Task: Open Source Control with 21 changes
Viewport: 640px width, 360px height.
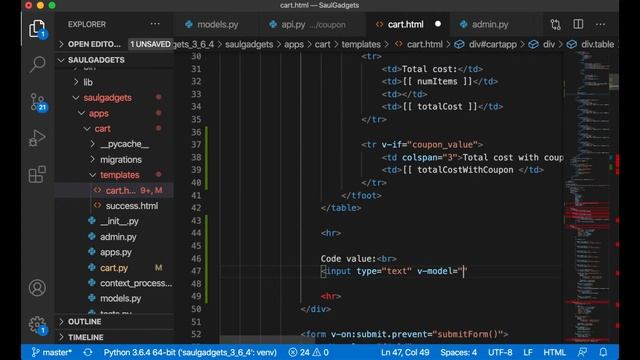Action: click(38, 102)
